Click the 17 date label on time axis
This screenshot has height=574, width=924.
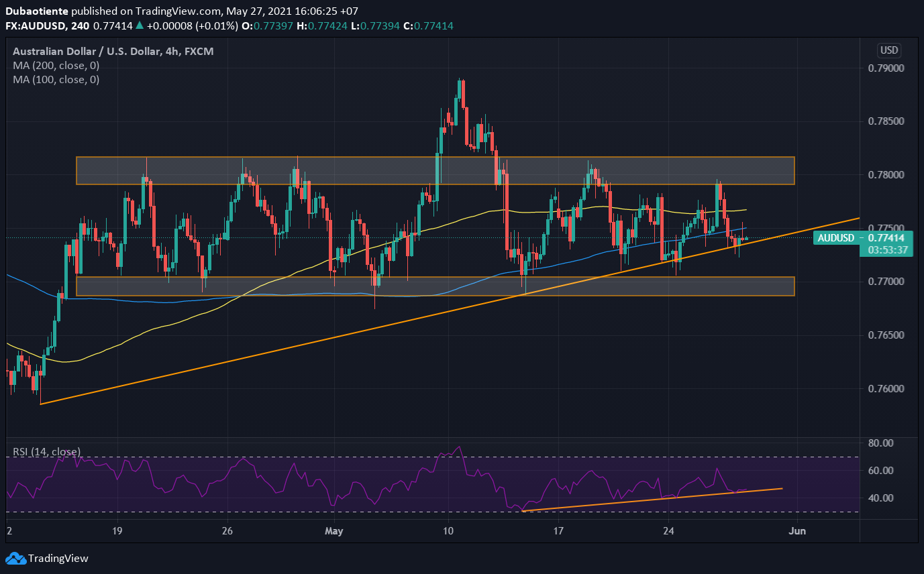tap(558, 531)
